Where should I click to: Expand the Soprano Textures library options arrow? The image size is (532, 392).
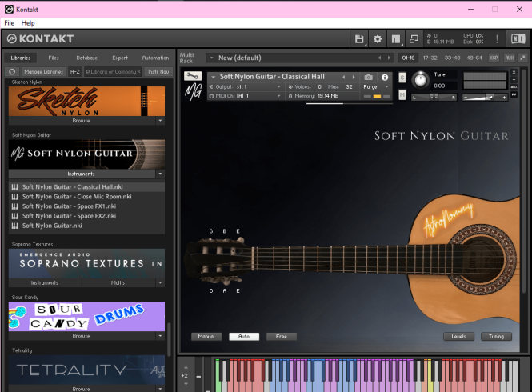coord(160,282)
